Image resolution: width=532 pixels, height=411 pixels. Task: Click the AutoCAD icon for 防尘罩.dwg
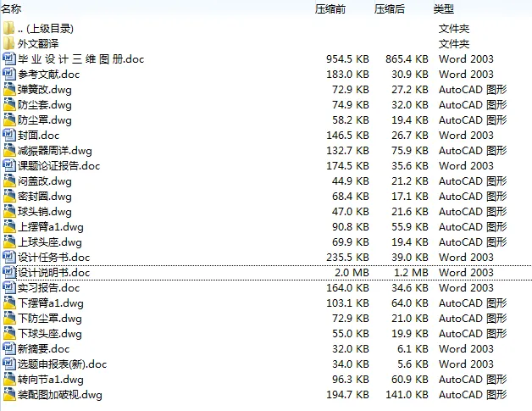tap(9, 119)
